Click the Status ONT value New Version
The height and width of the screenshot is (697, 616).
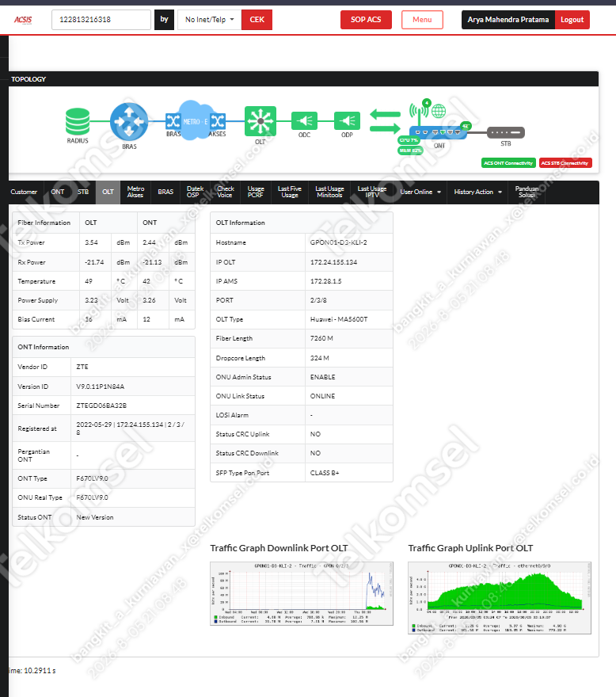(95, 517)
